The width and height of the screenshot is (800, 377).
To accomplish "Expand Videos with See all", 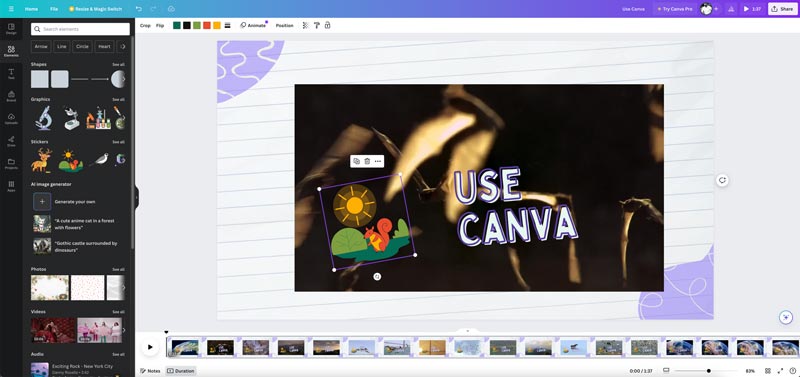I will click(x=118, y=312).
